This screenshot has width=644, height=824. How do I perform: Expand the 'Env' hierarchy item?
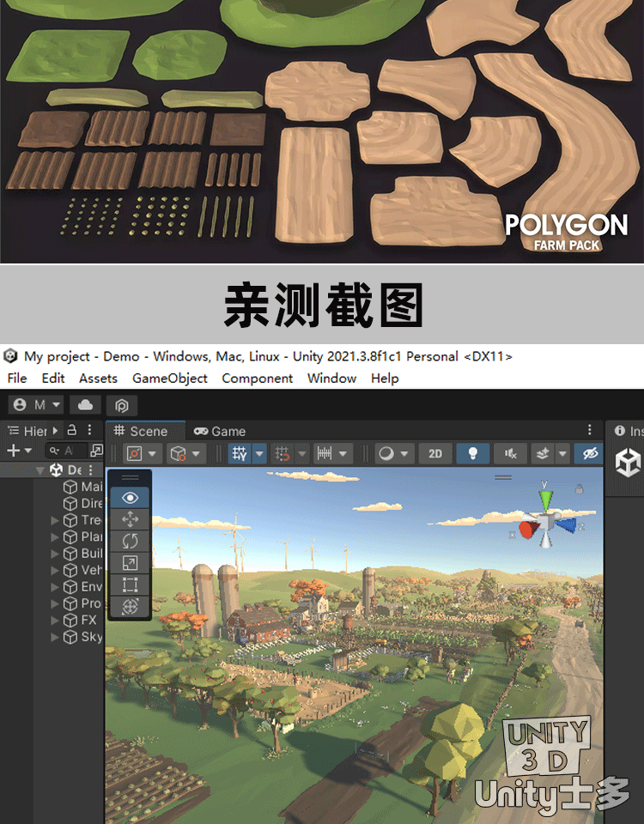54,587
